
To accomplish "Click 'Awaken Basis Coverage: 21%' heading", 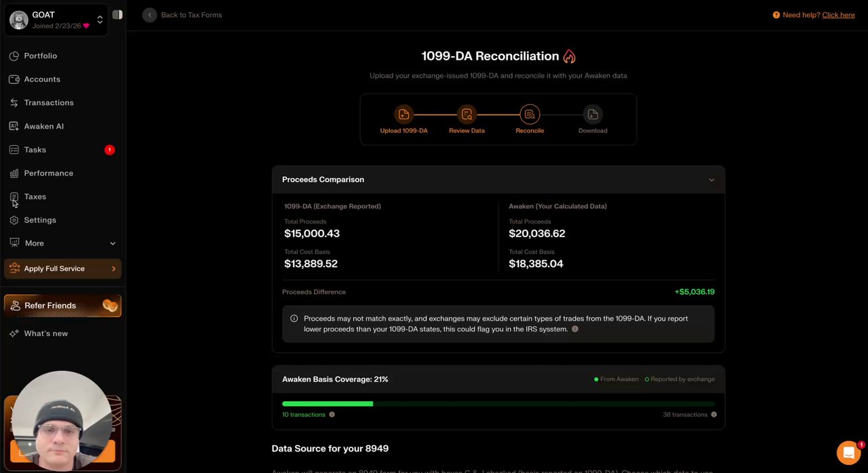I will 335,379.
